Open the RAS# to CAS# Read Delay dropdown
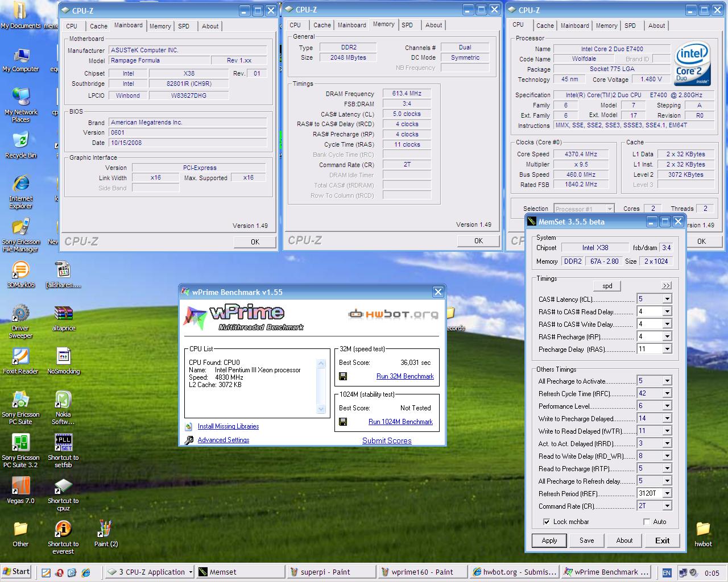Viewport: 728px width, 582px height. pyautogui.click(x=667, y=311)
